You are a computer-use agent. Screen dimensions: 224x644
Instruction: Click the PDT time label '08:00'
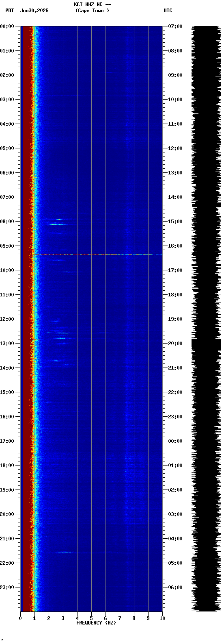coord(7,222)
